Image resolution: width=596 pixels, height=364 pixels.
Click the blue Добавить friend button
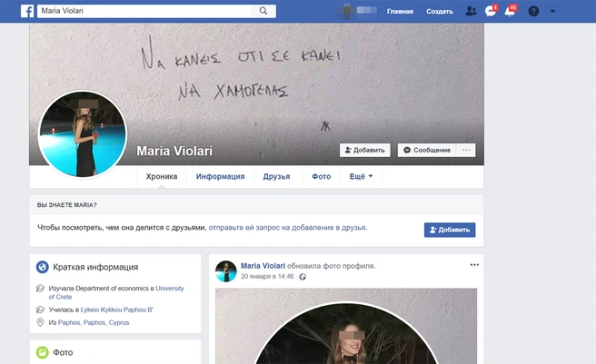pos(450,230)
